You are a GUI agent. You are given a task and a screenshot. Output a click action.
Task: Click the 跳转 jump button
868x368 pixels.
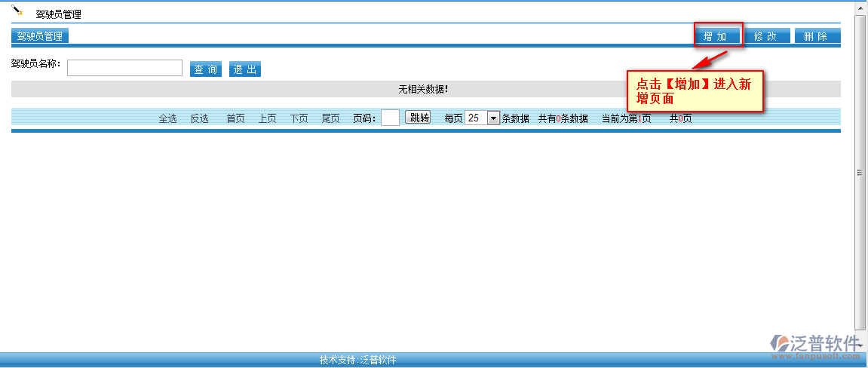[x=418, y=118]
